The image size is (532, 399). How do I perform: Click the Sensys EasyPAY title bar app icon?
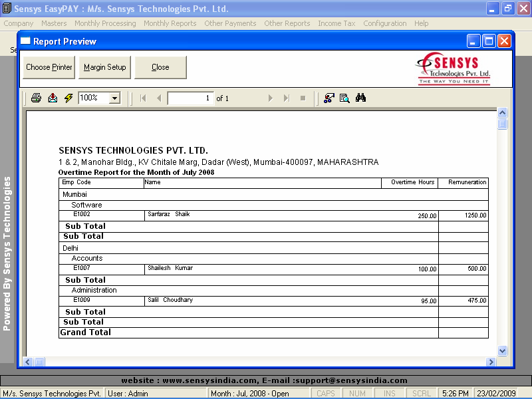coord(7,9)
